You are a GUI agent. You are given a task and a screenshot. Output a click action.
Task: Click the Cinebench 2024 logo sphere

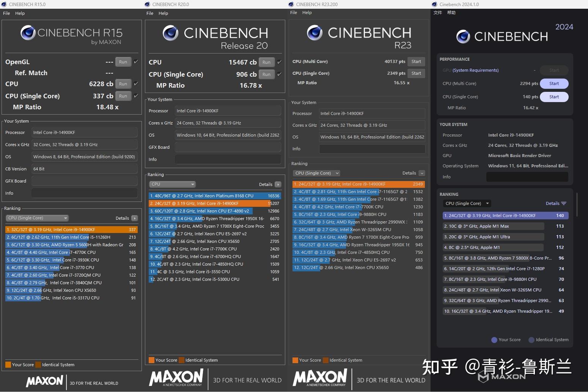(x=463, y=36)
